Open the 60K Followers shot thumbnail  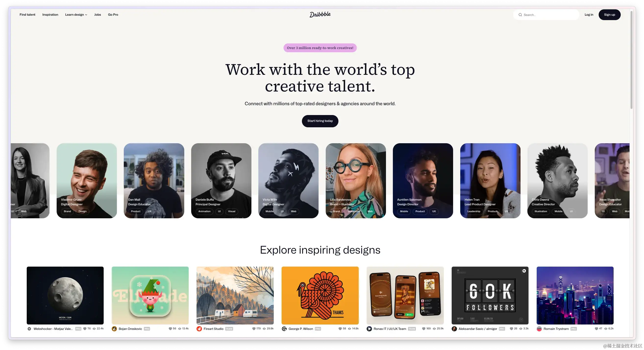tap(490, 296)
